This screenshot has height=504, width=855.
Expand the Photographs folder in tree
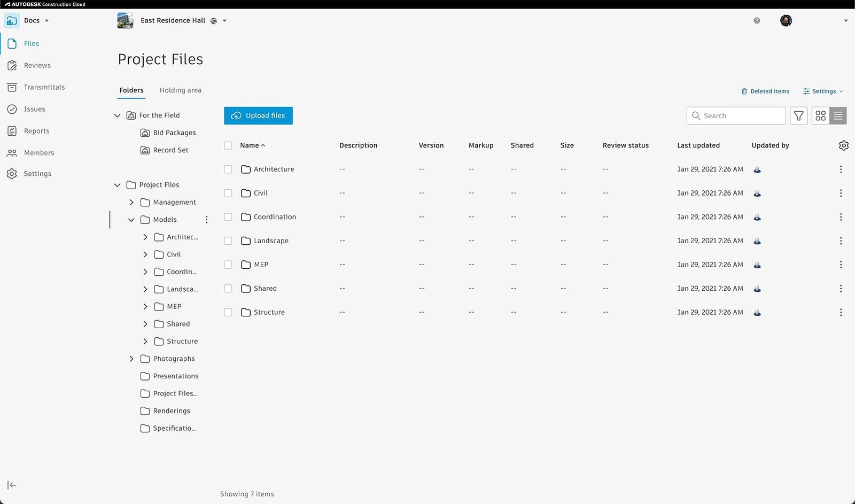pos(131,359)
